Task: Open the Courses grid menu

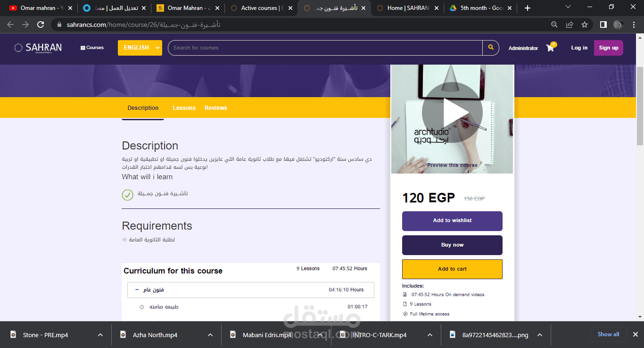Action: pos(92,48)
